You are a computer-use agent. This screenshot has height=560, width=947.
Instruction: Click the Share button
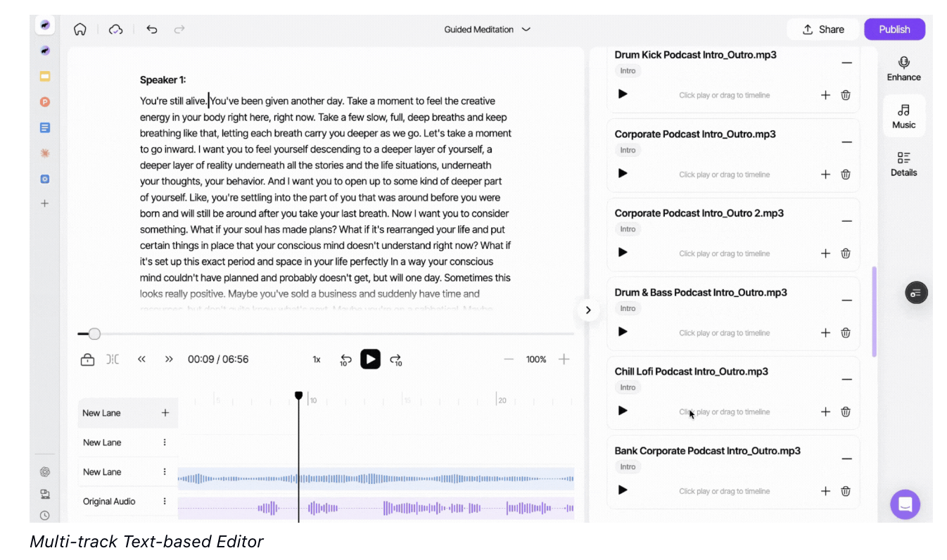tap(822, 30)
